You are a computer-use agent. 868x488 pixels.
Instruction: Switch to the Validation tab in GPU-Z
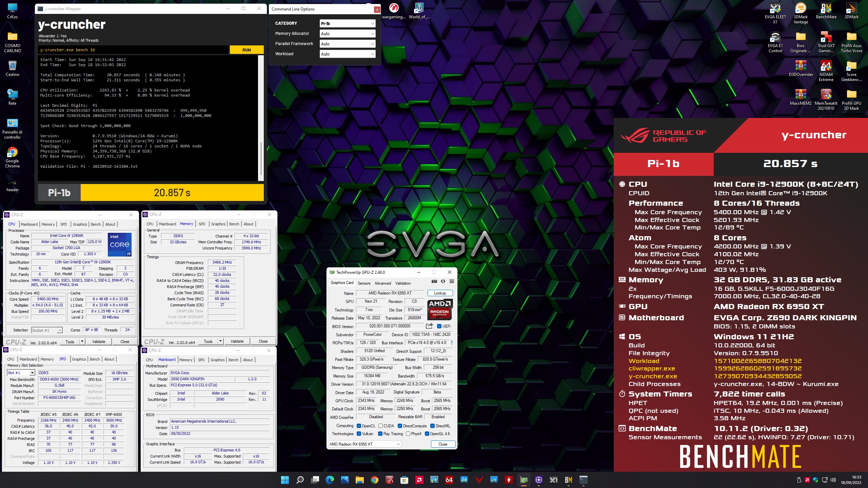click(403, 283)
